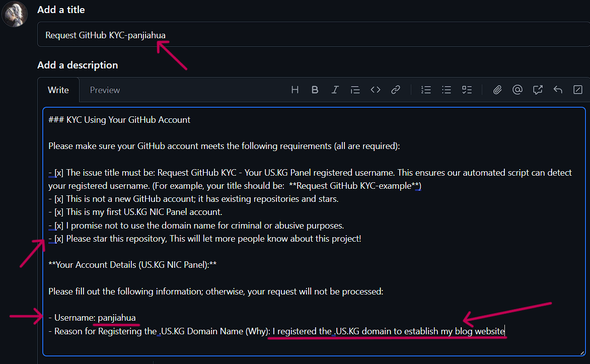Apply italic formatting with the I icon
The height and width of the screenshot is (364, 590).
tap(335, 90)
